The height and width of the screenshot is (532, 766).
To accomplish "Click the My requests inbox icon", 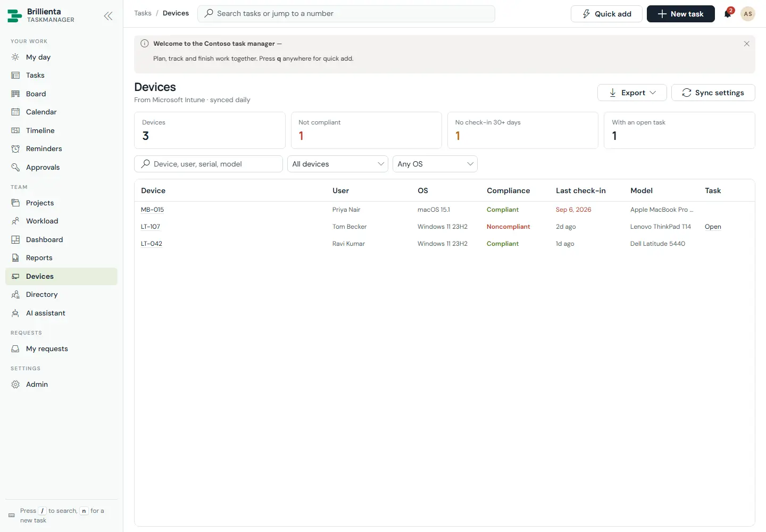I will (x=15, y=349).
